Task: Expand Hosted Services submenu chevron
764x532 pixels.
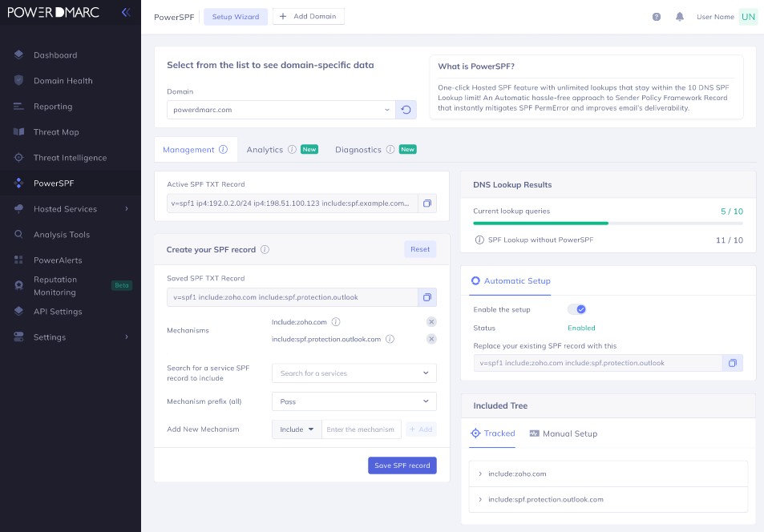Action: (x=127, y=208)
